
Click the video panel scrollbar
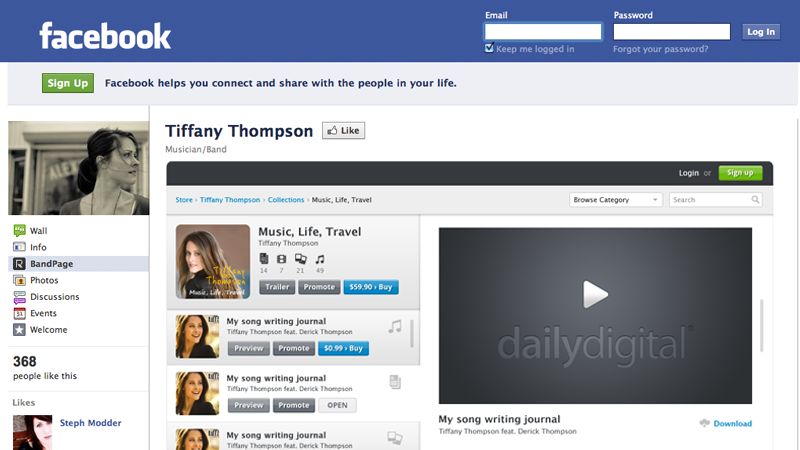(x=762, y=325)
